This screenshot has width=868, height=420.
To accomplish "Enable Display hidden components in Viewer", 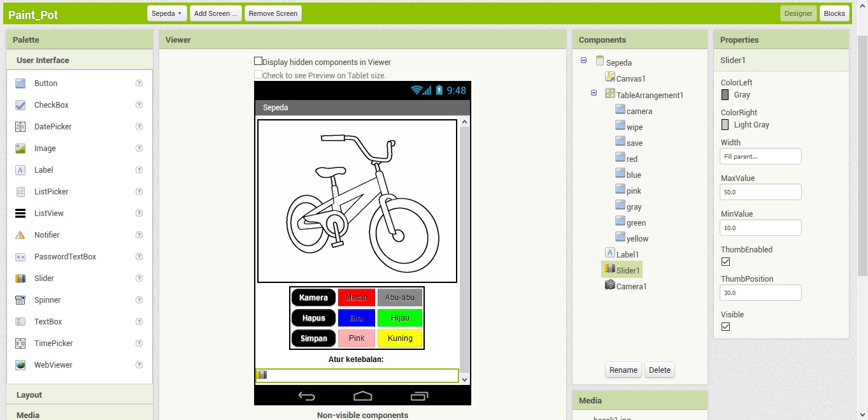I will tap(258, 61).
